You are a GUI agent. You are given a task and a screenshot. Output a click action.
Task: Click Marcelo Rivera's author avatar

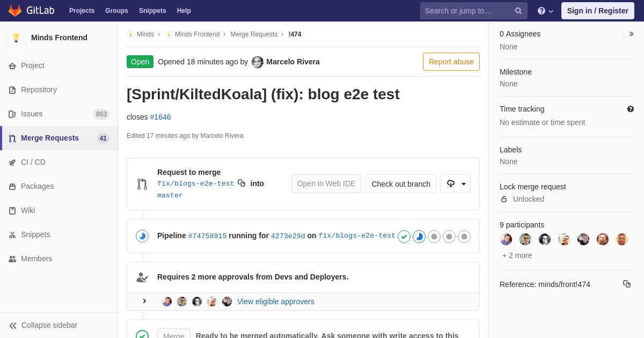[x=258, y=62]
